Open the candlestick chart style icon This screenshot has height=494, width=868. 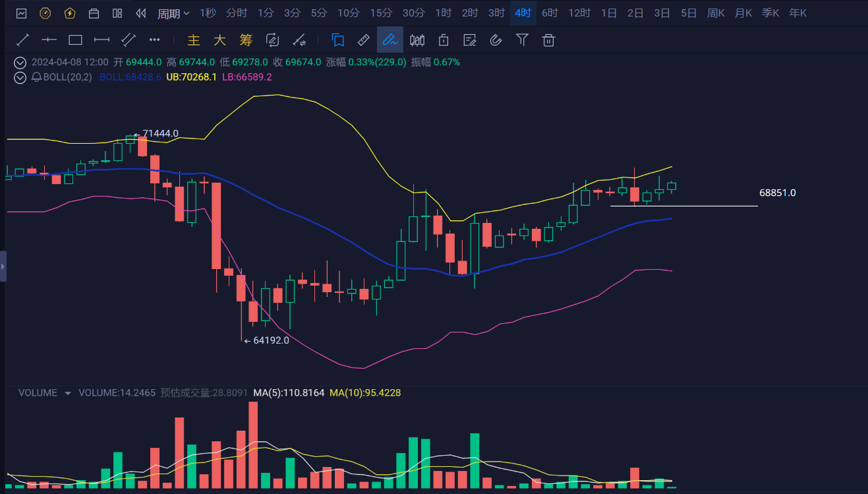tap(417, 40)
